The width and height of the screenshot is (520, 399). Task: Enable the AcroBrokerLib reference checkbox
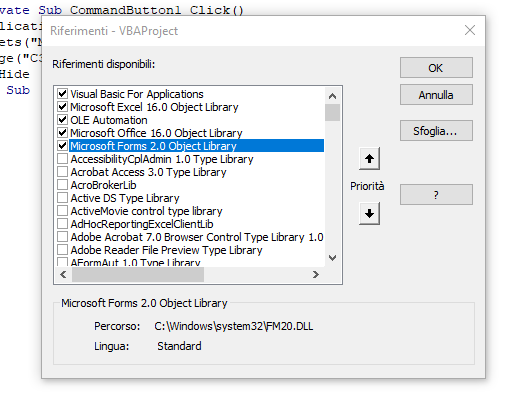[x=62, y=185]
